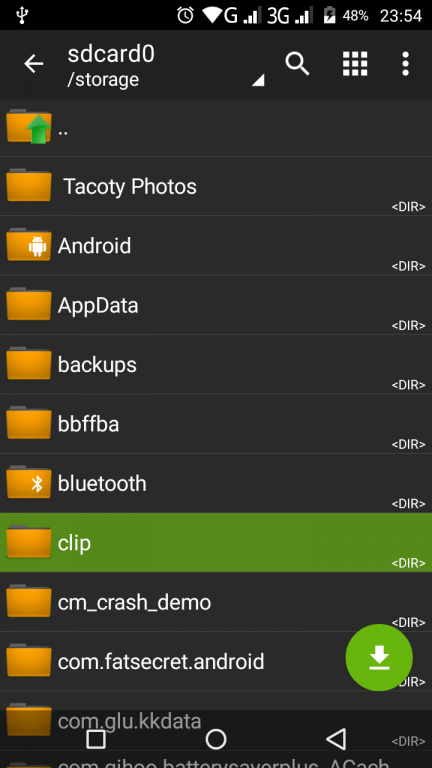Open the search magnifier icon
The width and height of the screenshot is (432, 768).
pyautogui.click(x=297, y=64)
